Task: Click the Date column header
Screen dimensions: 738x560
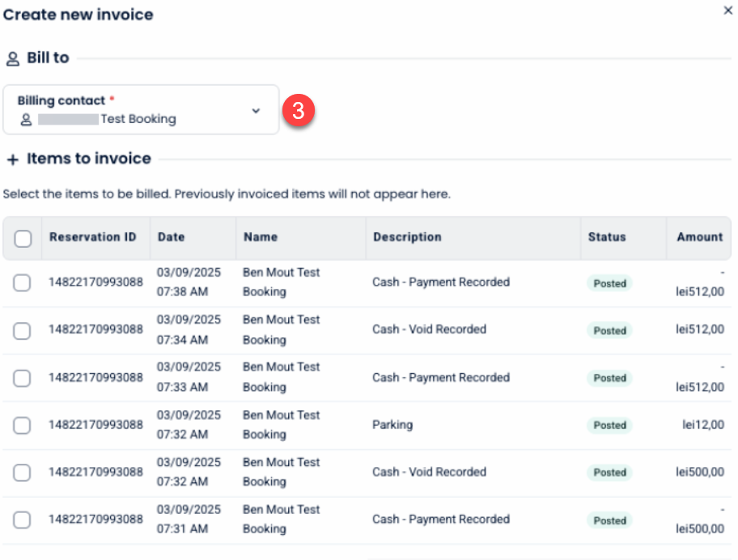Action: point(171,237)
